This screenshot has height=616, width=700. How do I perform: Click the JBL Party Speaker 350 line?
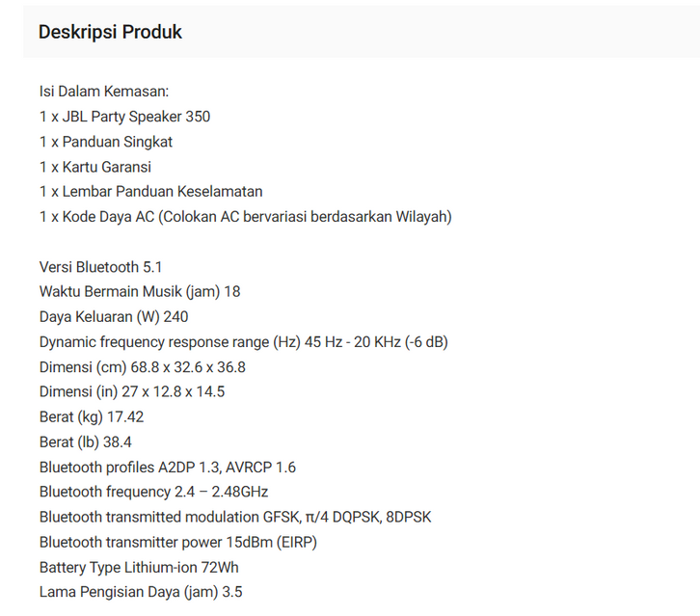(x=124, y=117)
